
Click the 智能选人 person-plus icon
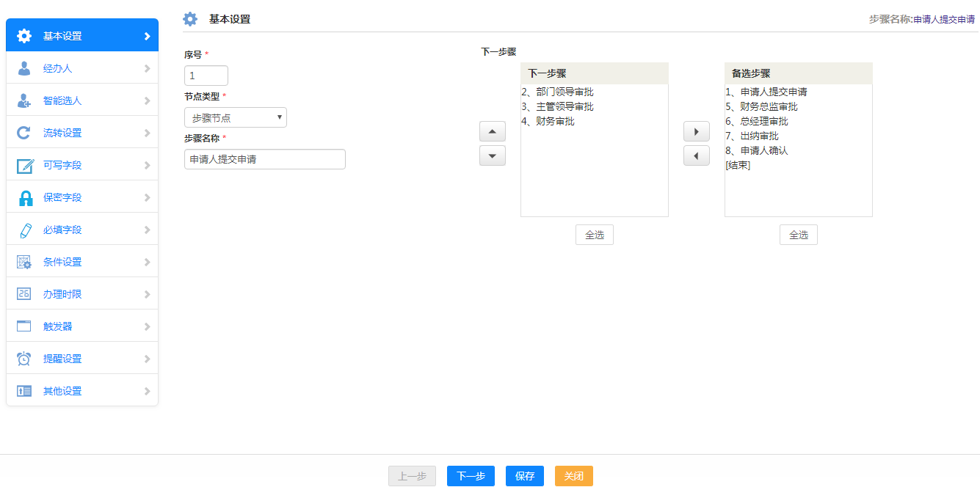pos(24,100)
